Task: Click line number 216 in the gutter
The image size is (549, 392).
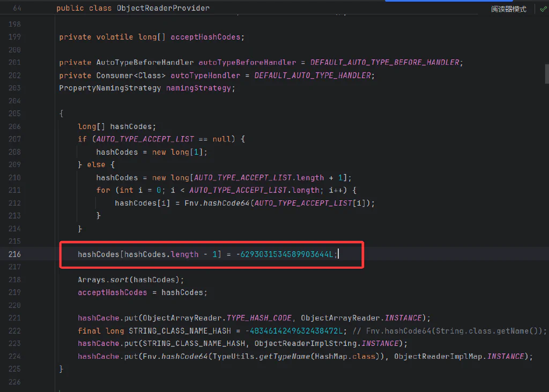Action: (x=14, y=254)
